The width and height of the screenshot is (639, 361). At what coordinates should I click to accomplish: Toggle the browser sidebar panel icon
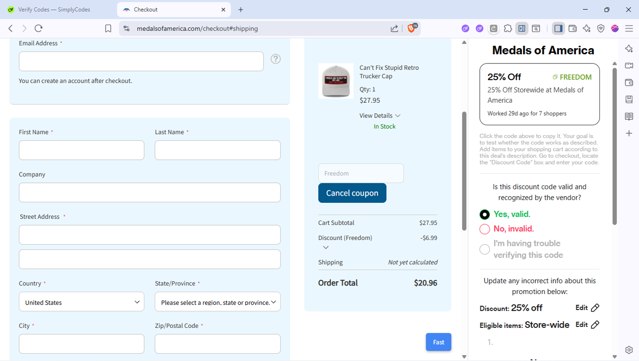[x=558, y=29]
